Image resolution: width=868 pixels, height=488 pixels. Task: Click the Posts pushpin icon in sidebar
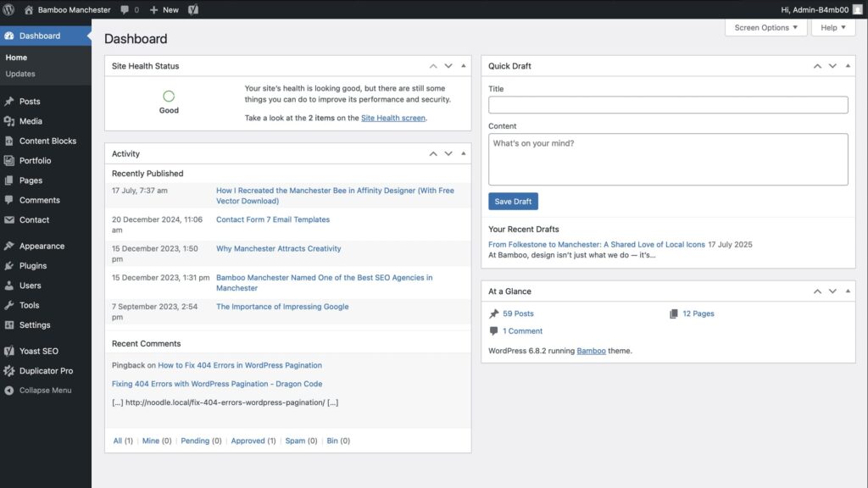(8, 102)
